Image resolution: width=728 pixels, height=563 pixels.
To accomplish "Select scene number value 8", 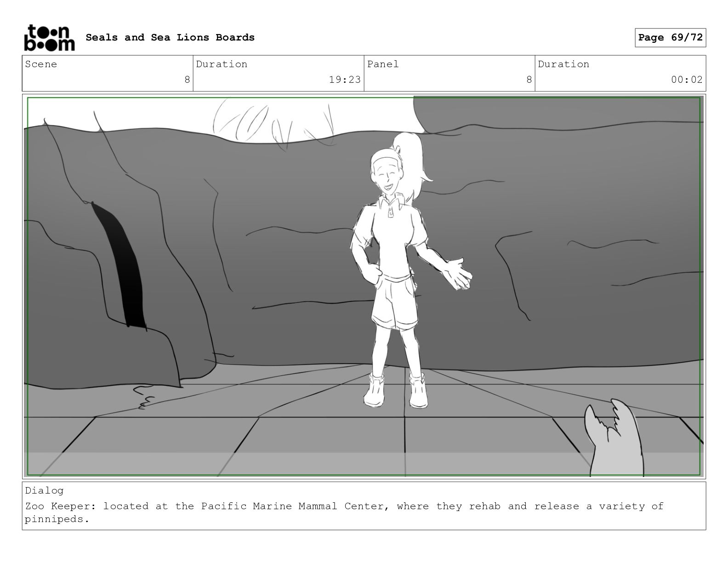I will [x=187, y=80].
